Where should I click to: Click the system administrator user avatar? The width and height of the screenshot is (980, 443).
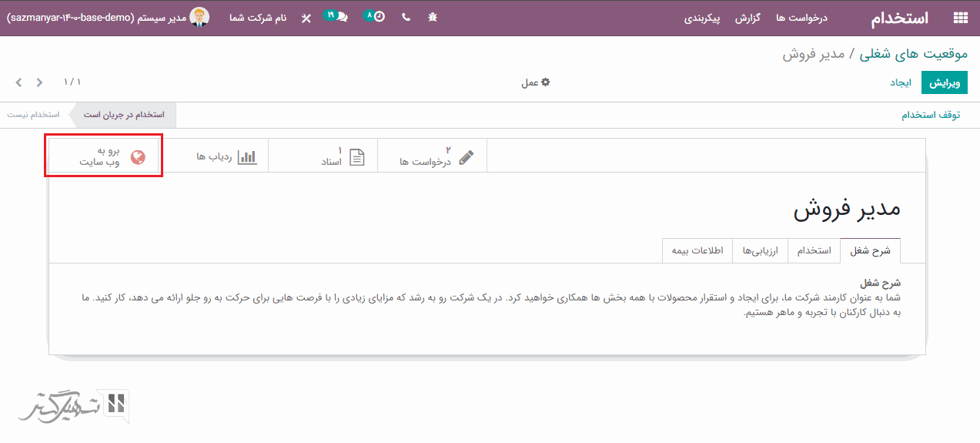coord(199,17)
